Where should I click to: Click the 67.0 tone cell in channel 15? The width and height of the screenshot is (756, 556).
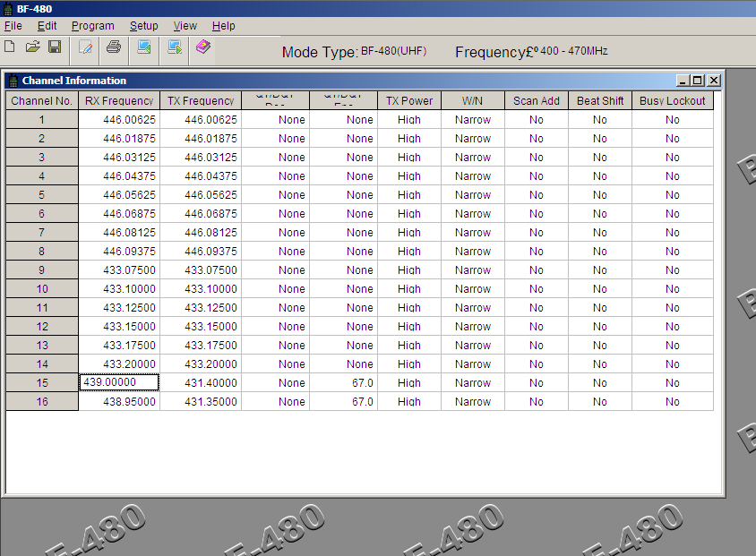point(343,382)
